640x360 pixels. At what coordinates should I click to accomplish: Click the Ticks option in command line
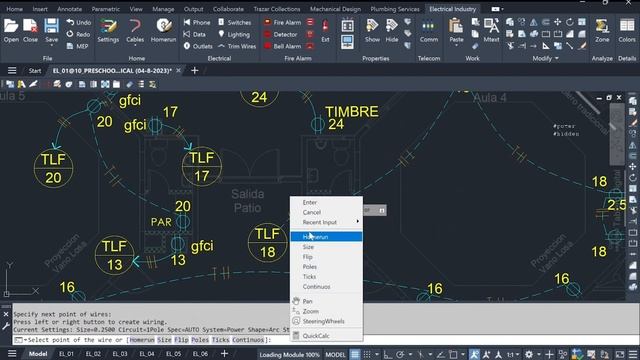pos(220,340)
